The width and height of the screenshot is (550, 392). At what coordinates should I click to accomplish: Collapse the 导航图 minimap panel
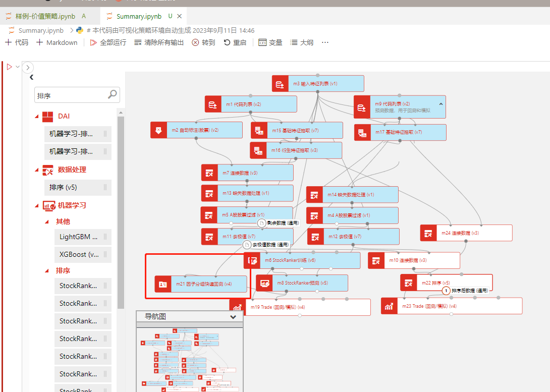tap(233, 317)
